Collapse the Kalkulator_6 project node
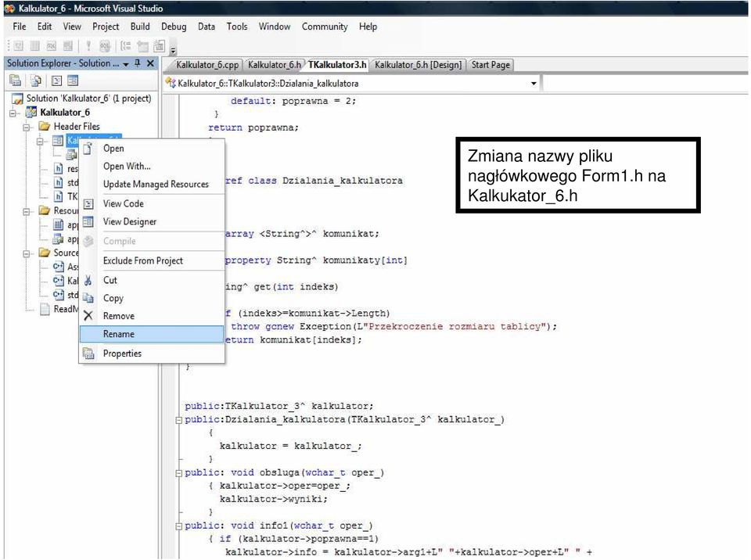 (x=14, y=113)
